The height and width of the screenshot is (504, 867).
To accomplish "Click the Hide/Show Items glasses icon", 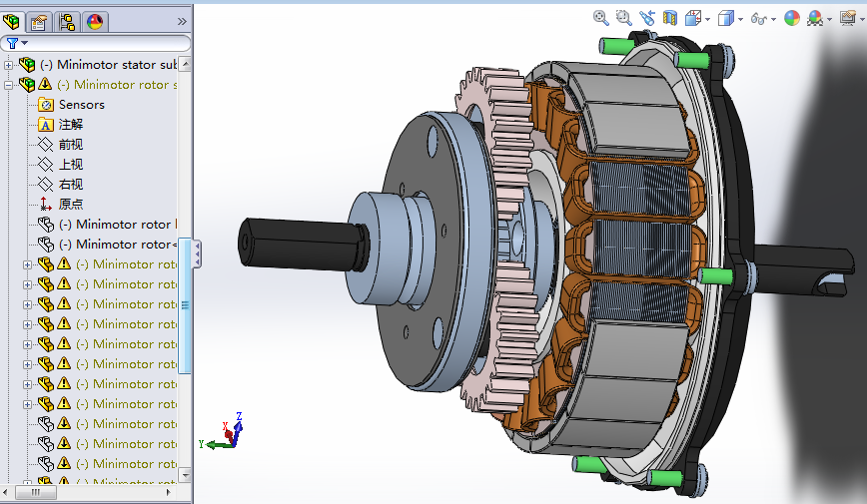I will click(758, 19).
